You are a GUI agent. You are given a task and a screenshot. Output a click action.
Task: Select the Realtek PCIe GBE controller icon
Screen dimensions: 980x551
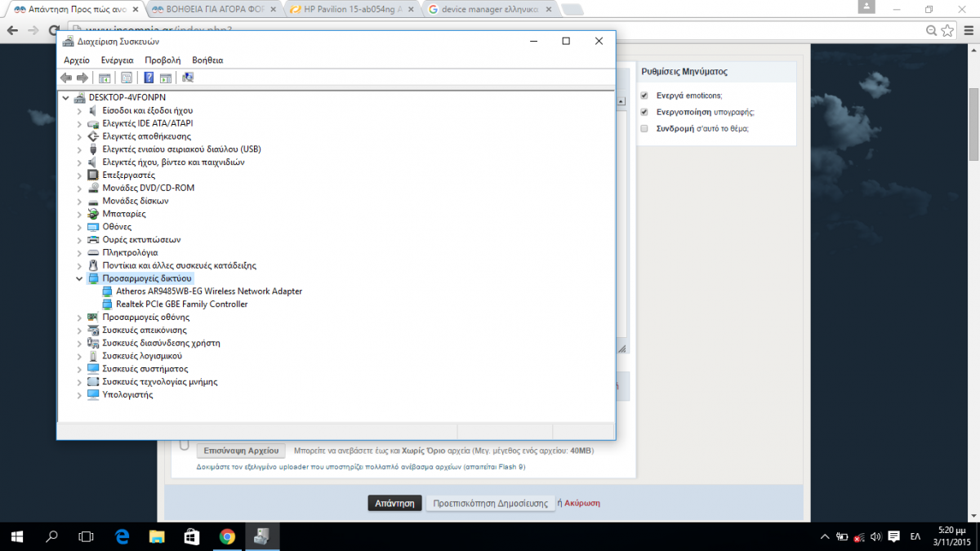(108, 304)
